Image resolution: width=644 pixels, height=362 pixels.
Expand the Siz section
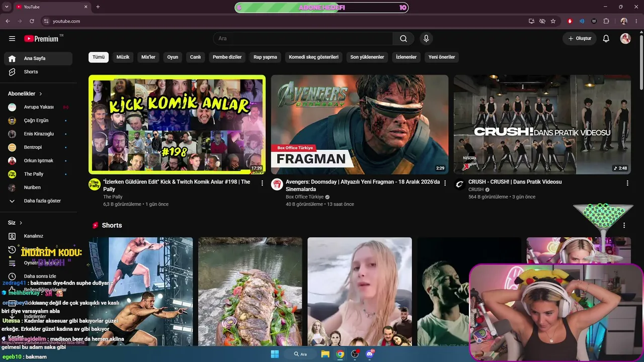click(15, 223)
